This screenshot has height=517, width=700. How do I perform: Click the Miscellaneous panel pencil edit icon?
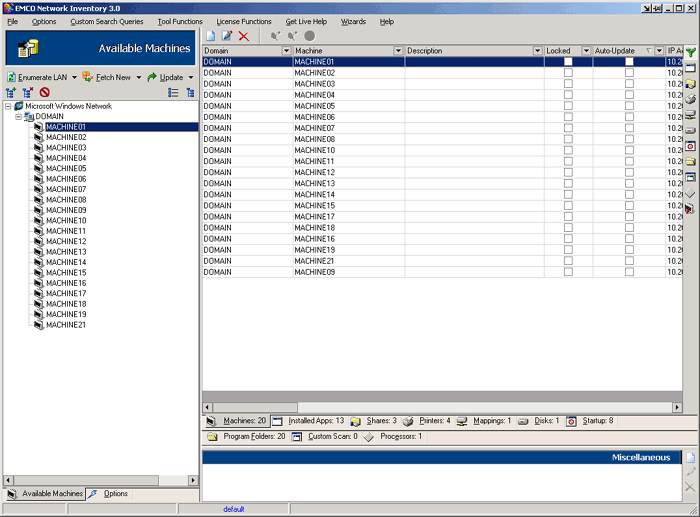(x=691, y=472)
